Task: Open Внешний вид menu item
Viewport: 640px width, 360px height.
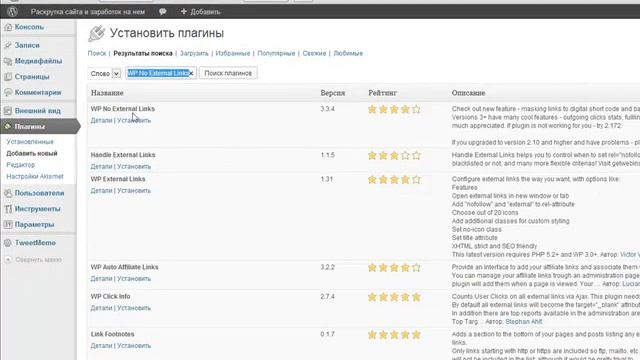Action: (38, 111)
